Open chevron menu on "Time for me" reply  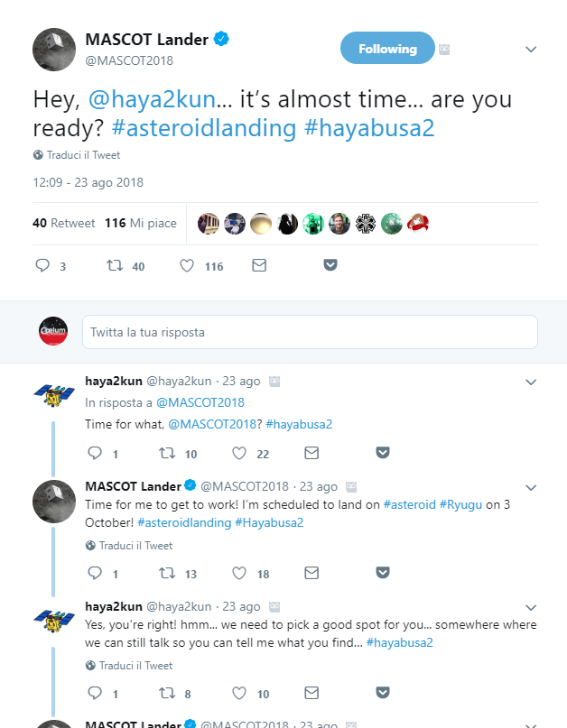[531, 487]
